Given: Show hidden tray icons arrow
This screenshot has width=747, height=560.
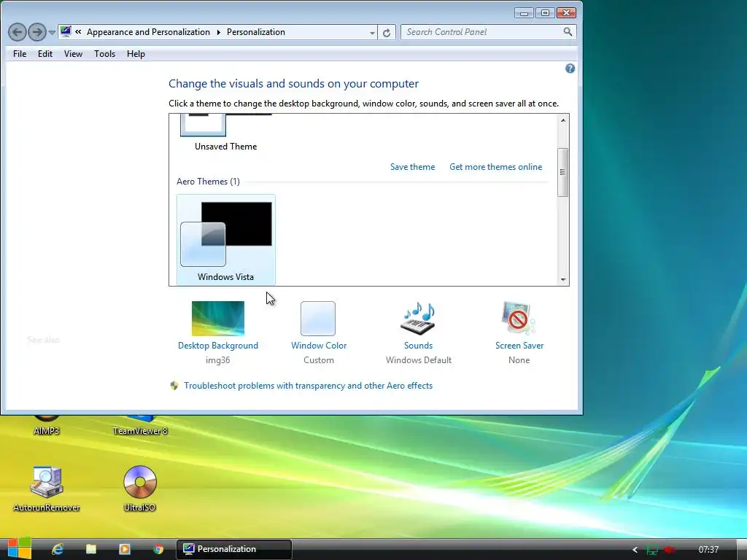Looking at the screenshot, I should point(635,550).
